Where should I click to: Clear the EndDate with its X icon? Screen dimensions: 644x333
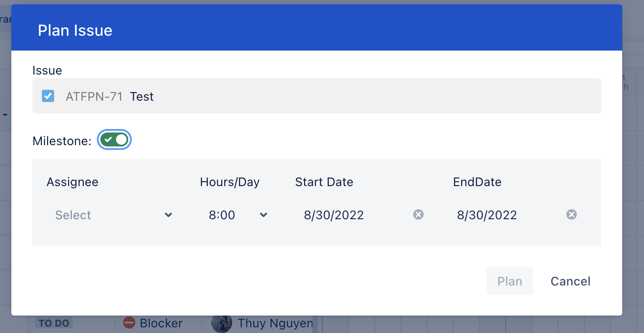tap(572, 214)
